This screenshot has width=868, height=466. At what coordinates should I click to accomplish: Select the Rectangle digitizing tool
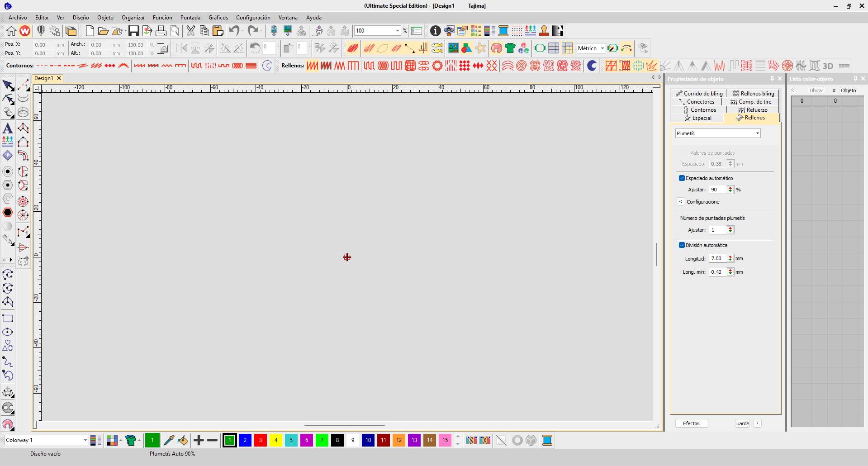pyautogui.click(x=7, y=318)
